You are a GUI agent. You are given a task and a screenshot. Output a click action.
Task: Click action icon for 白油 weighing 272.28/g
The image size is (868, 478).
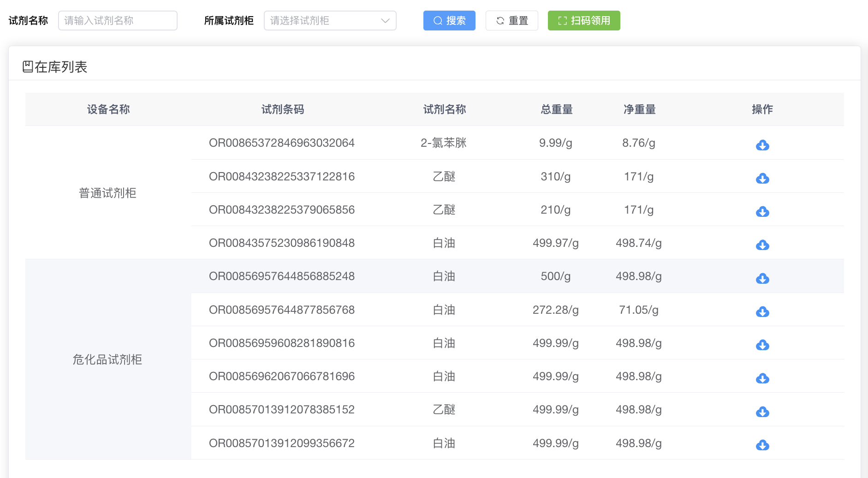(x=762, y=311)
